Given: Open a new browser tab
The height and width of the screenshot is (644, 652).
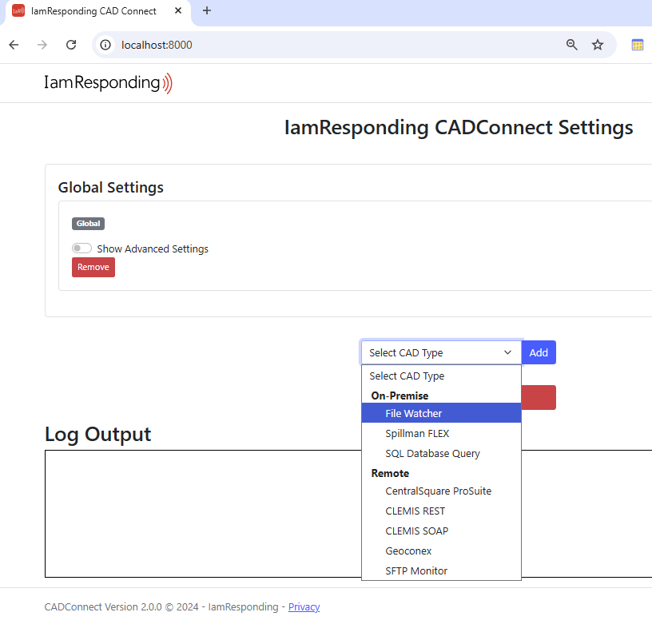Looking at the screenshot, I should pos(206,11).
